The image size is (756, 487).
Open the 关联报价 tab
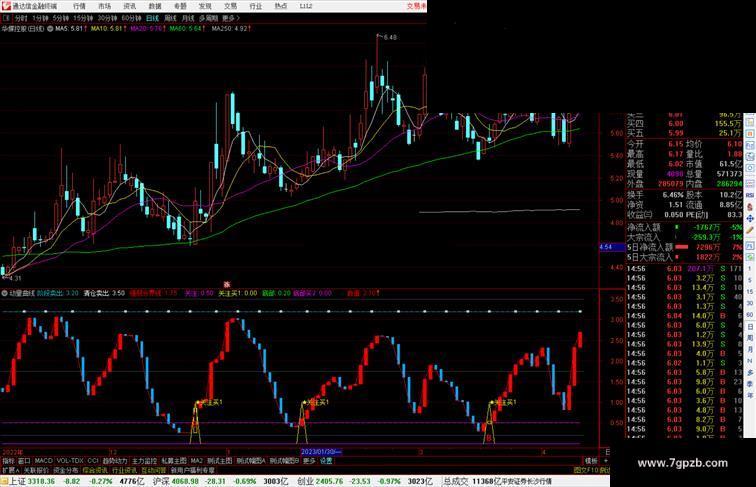pos(36,470)
